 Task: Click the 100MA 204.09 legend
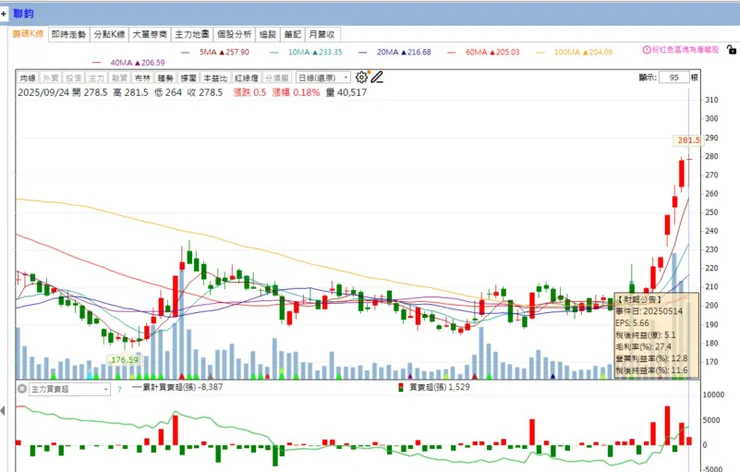tap(574, 52)
